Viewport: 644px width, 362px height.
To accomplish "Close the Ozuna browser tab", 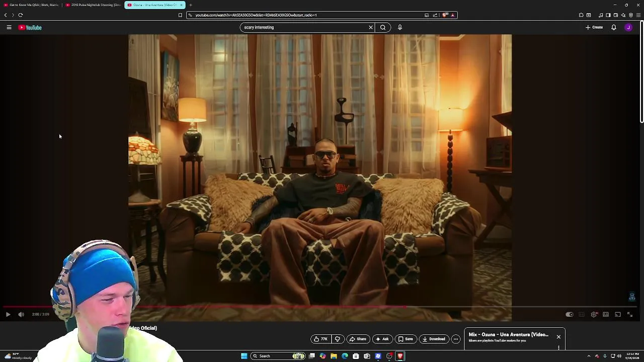I will [x=182, y=5].
